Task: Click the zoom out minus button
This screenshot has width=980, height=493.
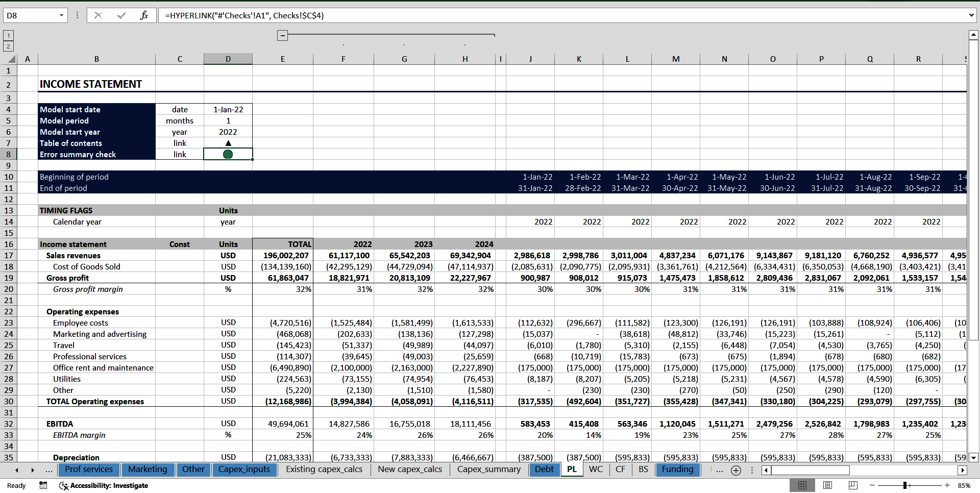Action: pyautogui.click(x=872, y=485)
